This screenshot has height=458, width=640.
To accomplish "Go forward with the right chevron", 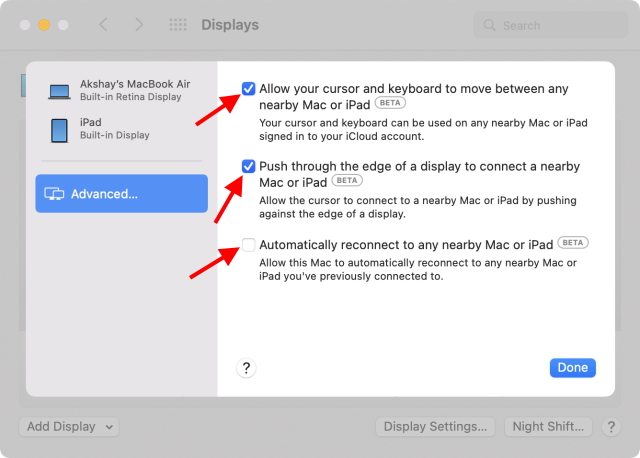I will pyautogui.click(x=139, y=25).
